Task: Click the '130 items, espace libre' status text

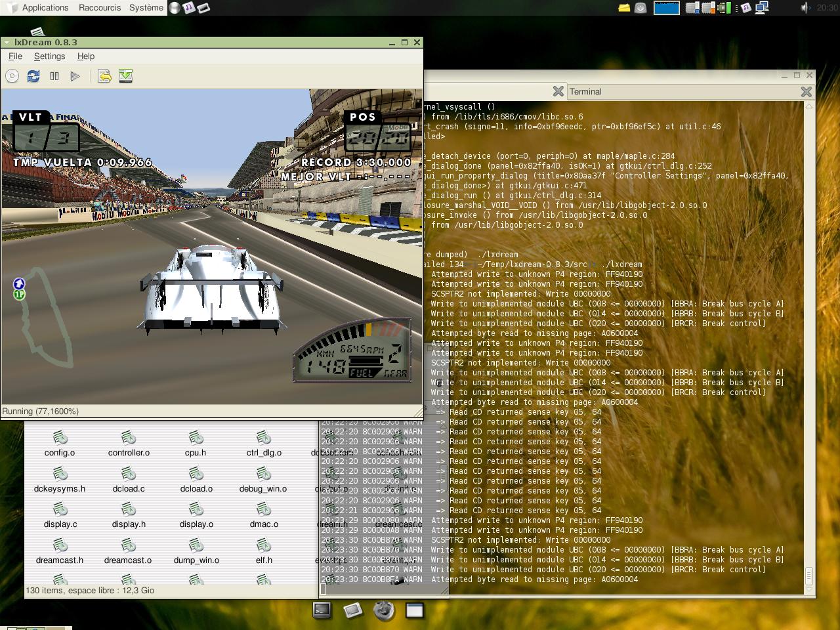Action: click(x=90, y=591)
